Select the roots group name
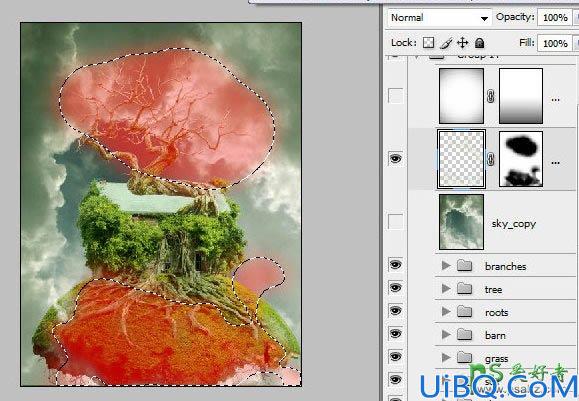This screenshot has width=579, height=401. click(x=497, y=313)
